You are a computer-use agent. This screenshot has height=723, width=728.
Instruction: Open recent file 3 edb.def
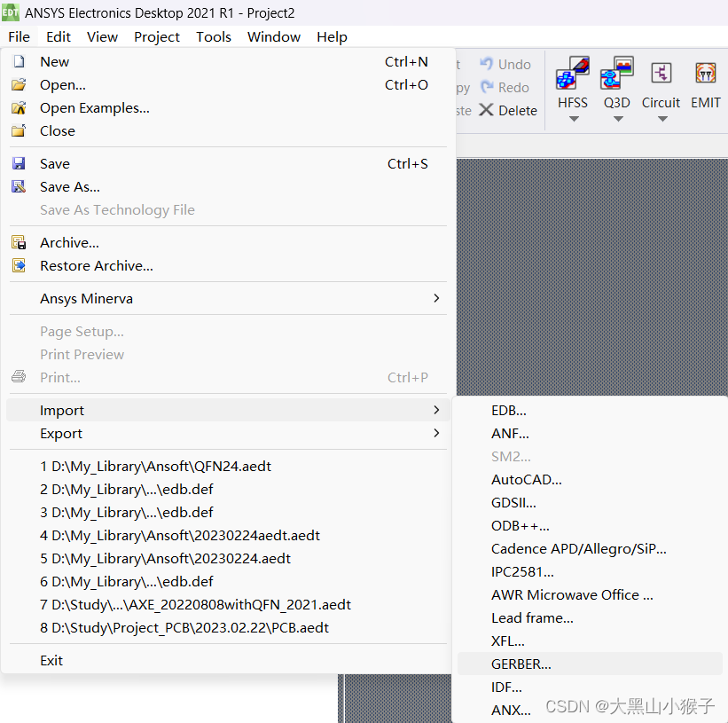coord(228,512)
